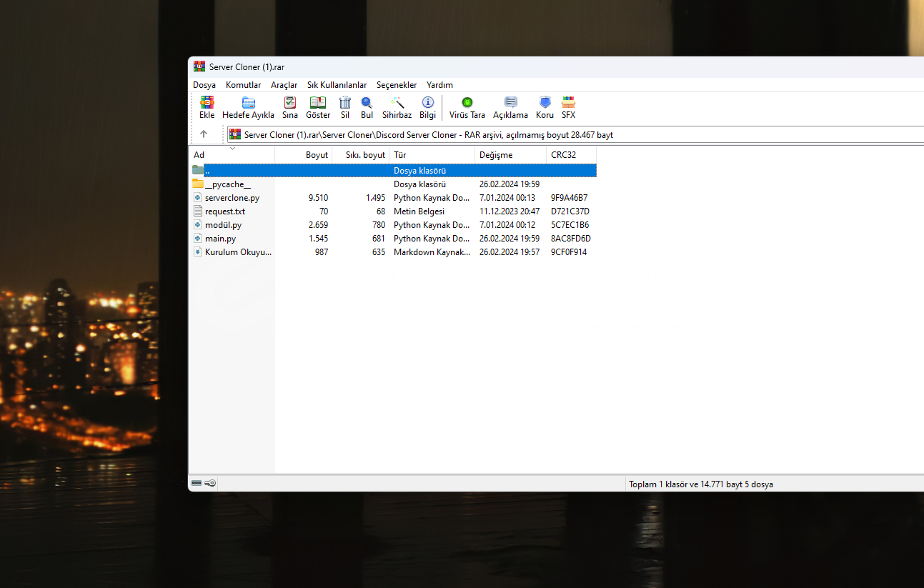The image size is (924, 588).
Task: Select the main.py file name
Action: pos(220,239)
